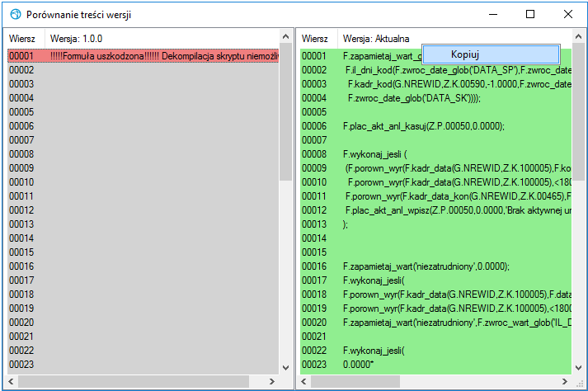Select the F.il_dni_kod line in right pane

(x=435, y=70)
